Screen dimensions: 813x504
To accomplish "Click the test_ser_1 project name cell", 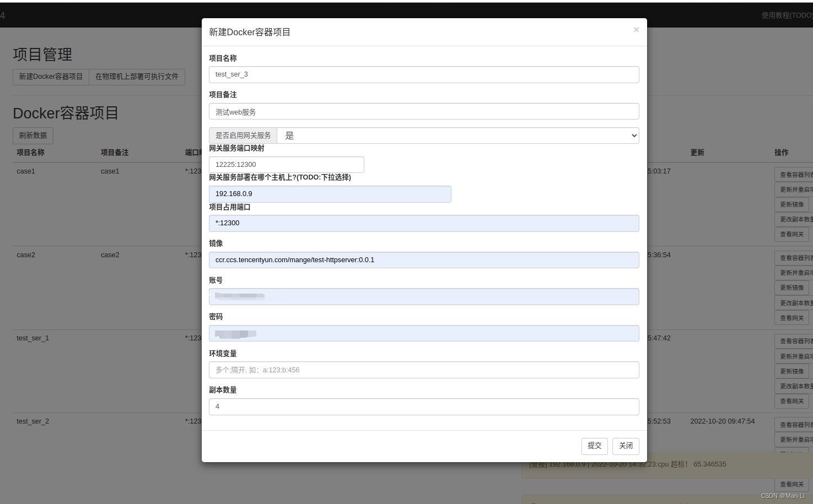I will click(33, 338).
